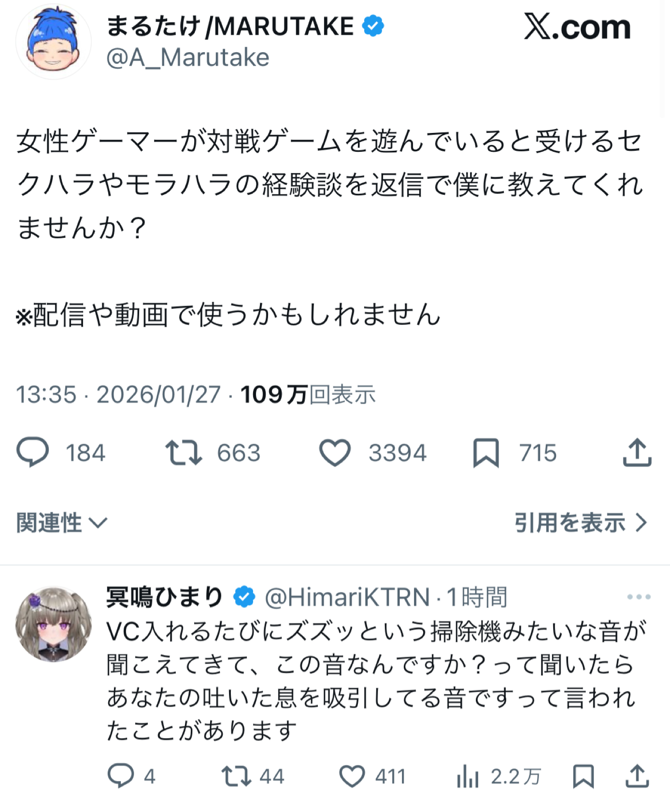Click the reply icon on the main post

click(33, 452)
